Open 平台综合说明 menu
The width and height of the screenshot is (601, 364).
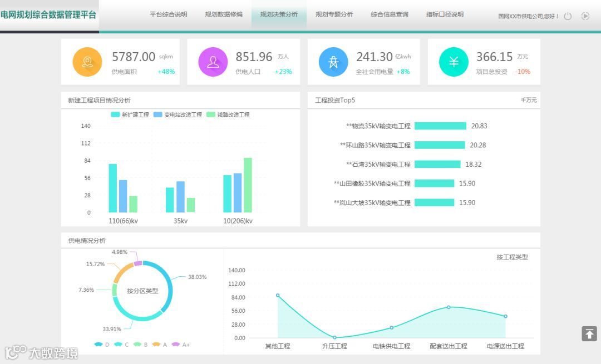point(169,14)
